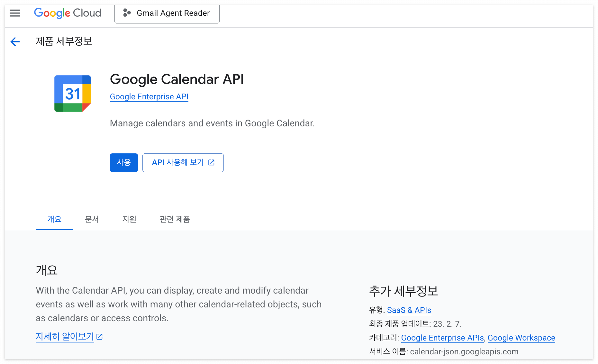Click the 'Manage calendars and events' description
Screen dimensions: 598x364
point(212,123)
